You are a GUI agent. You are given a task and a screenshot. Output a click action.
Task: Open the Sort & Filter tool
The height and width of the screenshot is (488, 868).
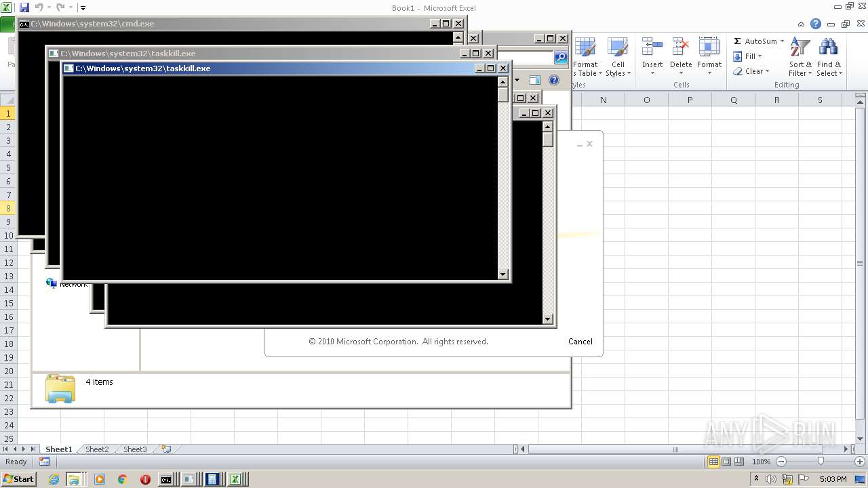click(800, 58)
